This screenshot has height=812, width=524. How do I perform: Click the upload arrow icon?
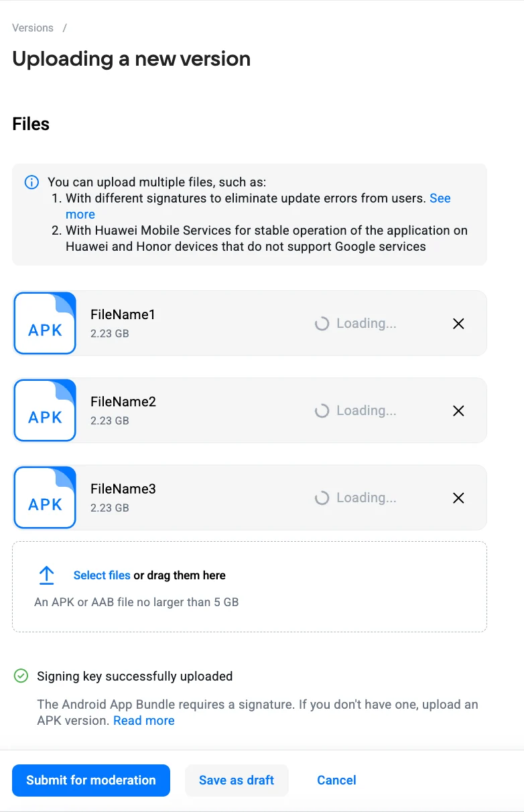coord(46,575)
